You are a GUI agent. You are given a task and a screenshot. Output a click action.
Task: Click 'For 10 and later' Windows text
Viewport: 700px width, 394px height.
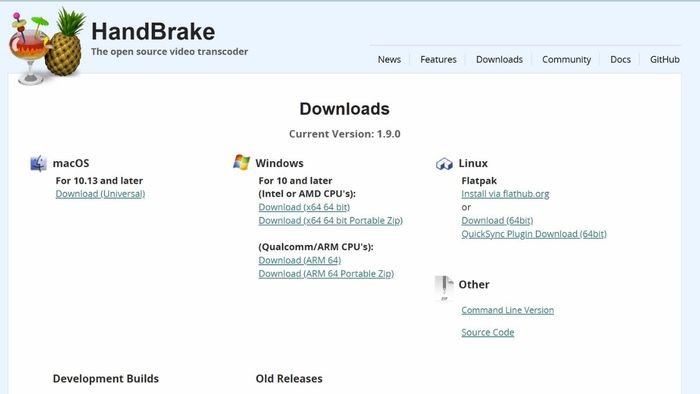pos(296,181)
